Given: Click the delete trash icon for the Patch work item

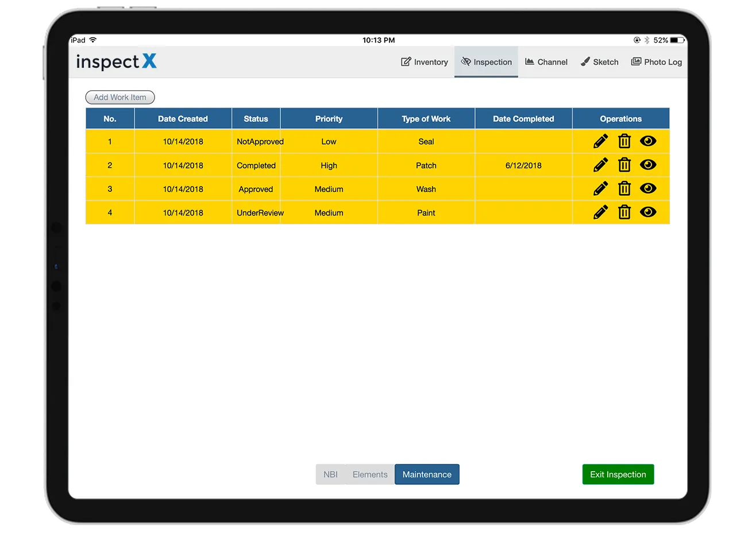Looking at the screenshot, I should point(624,165).
